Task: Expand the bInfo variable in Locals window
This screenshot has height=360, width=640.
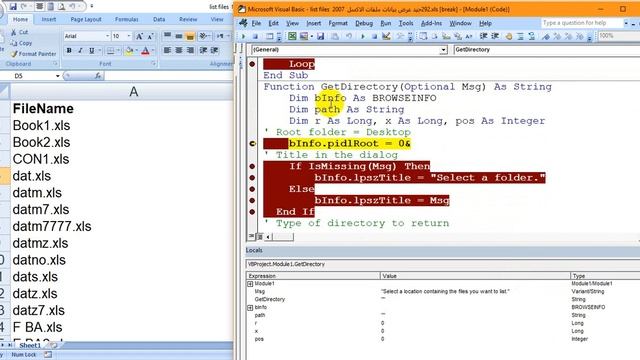Action: pos(250,307)
